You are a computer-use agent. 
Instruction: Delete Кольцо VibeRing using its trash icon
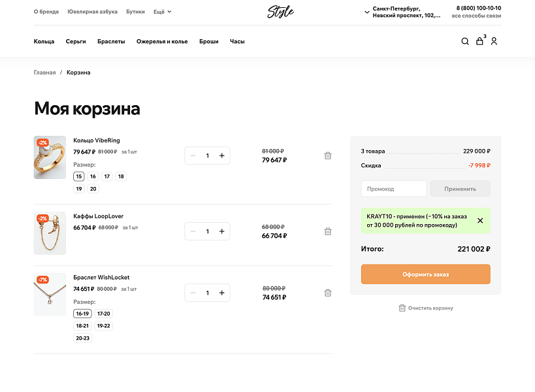[327, 155]
